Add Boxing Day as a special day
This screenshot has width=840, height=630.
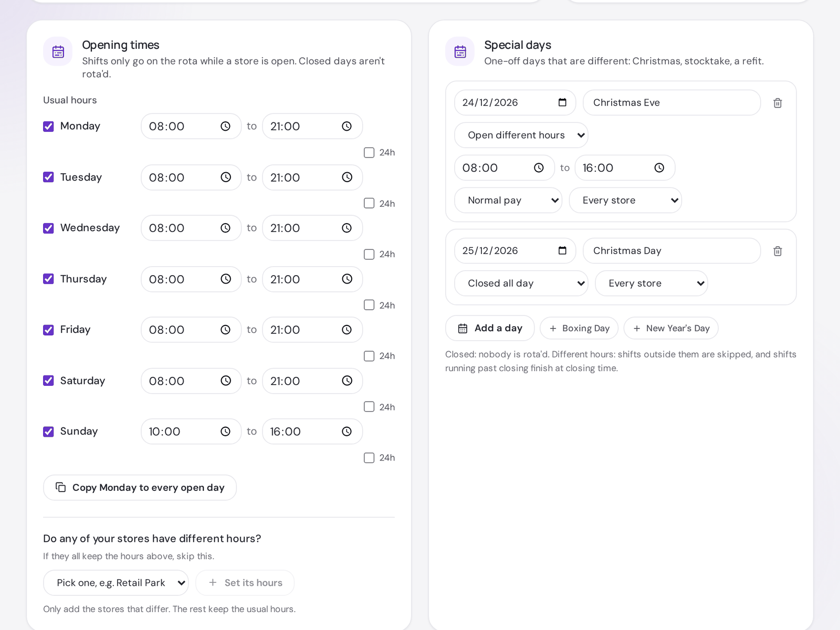click(579, 328)
